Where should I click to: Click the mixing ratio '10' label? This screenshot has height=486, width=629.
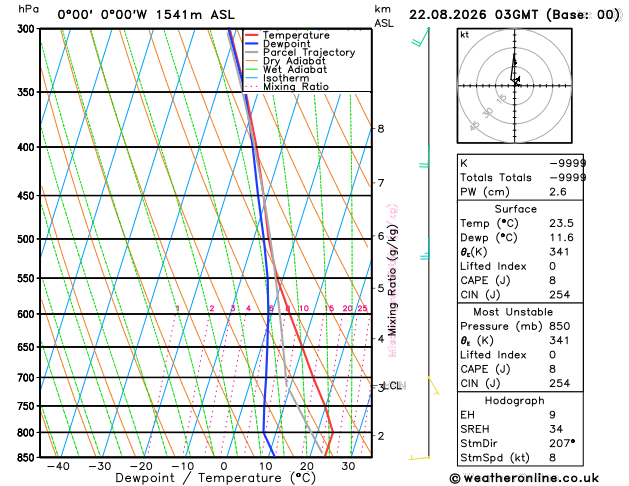[x=304, y=308]
